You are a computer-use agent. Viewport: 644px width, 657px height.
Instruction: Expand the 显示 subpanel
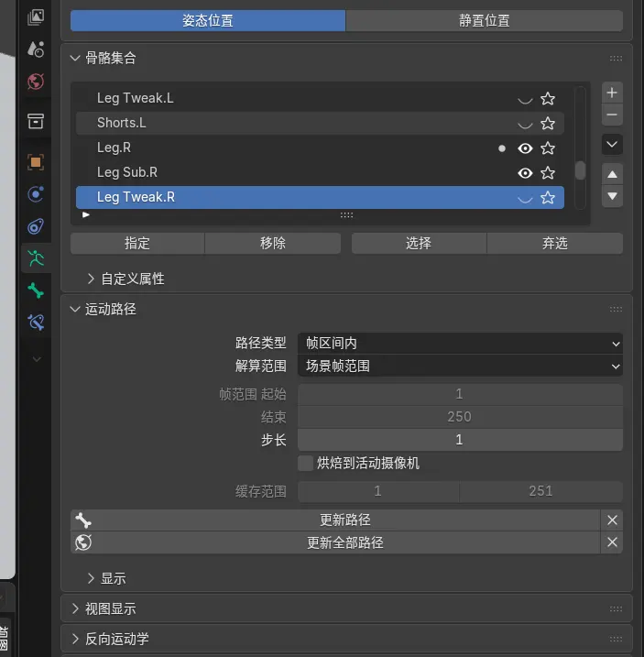coord(91,578)
